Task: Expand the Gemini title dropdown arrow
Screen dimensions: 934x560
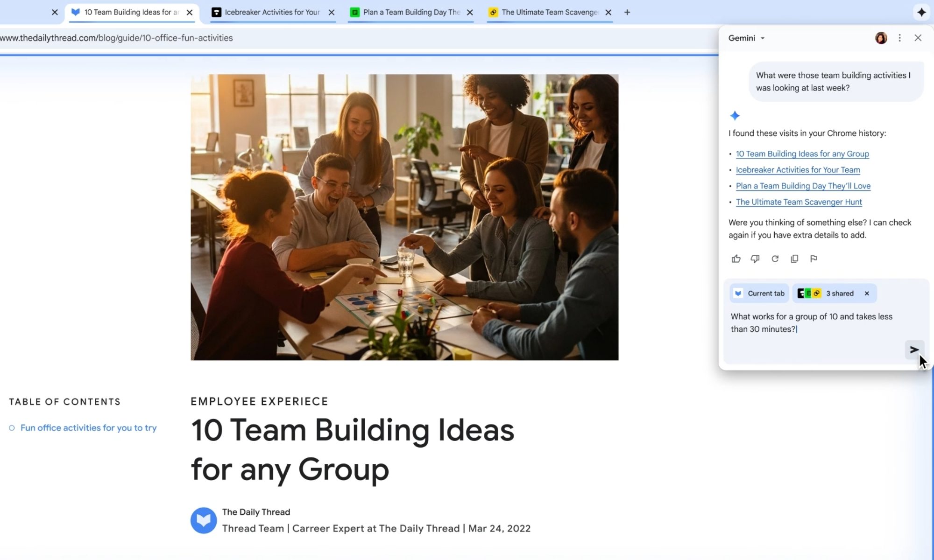Action: (763, 38)
